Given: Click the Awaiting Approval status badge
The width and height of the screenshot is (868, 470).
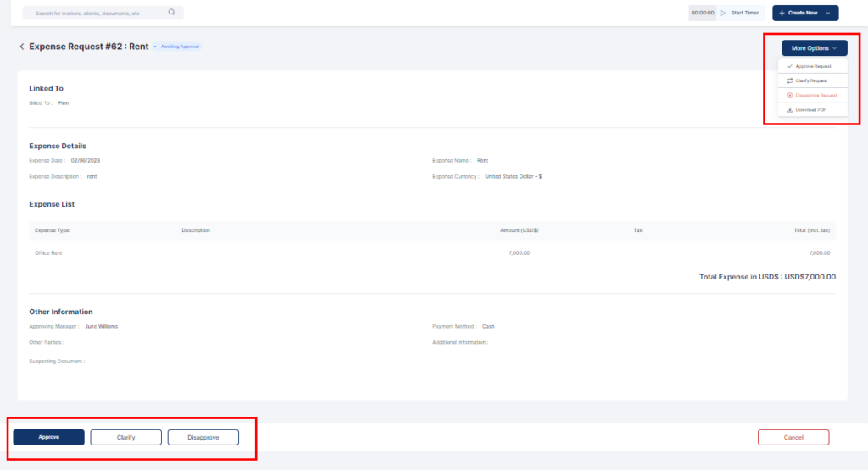Looking at the screenshot, I should click(x=178, y=47).
